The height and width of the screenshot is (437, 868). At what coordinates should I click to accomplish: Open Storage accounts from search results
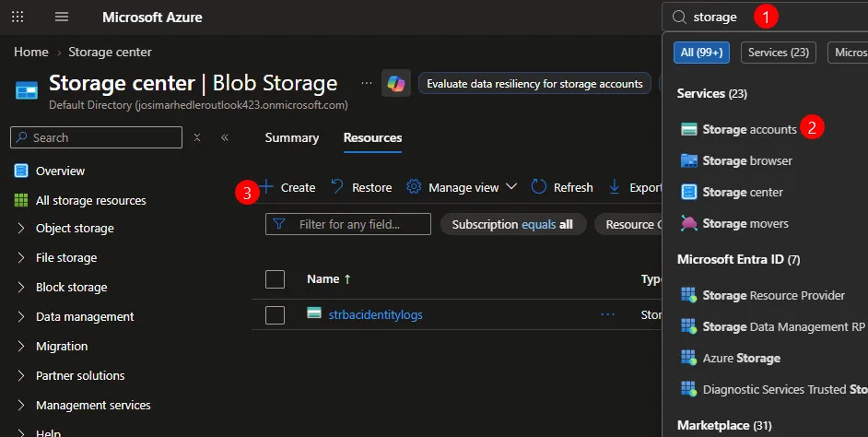pyautogui.click(x=749, y=129)
